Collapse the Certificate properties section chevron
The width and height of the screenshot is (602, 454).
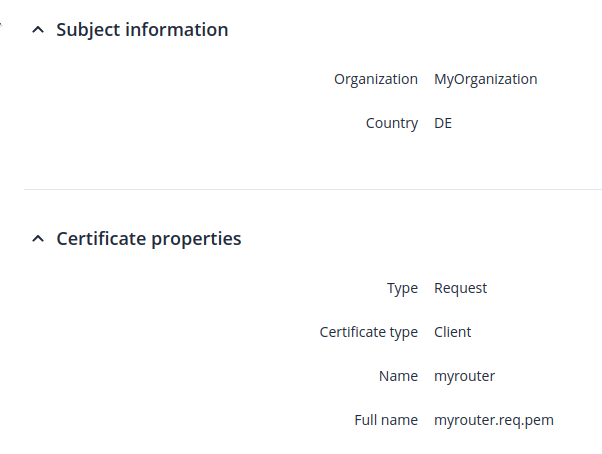[38, 239]
